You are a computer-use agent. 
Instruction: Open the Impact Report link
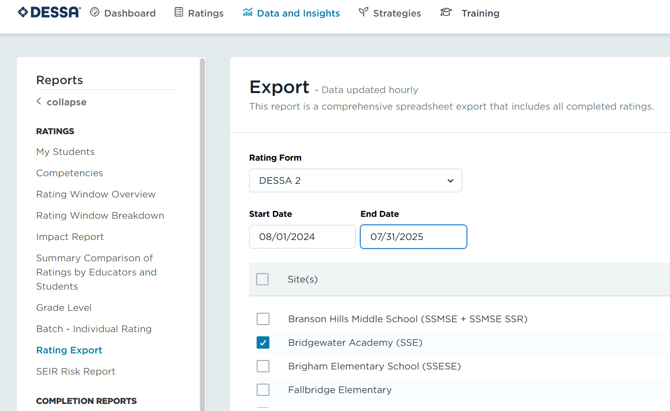70,237
